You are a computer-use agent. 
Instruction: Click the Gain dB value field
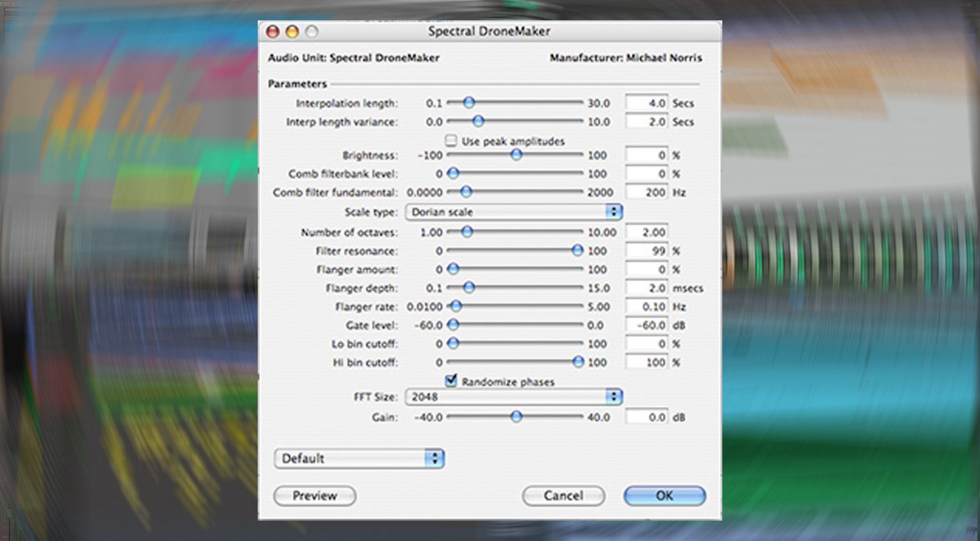(646, 417)
